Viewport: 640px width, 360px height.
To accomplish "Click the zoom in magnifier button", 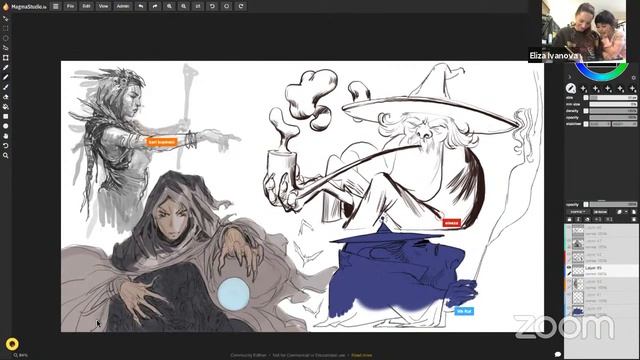I will pos(169,7).
